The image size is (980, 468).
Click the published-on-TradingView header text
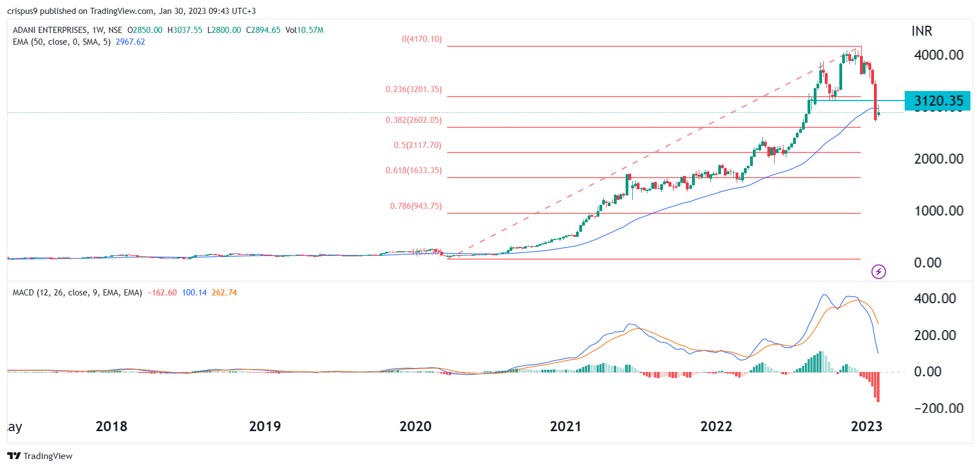132,11
